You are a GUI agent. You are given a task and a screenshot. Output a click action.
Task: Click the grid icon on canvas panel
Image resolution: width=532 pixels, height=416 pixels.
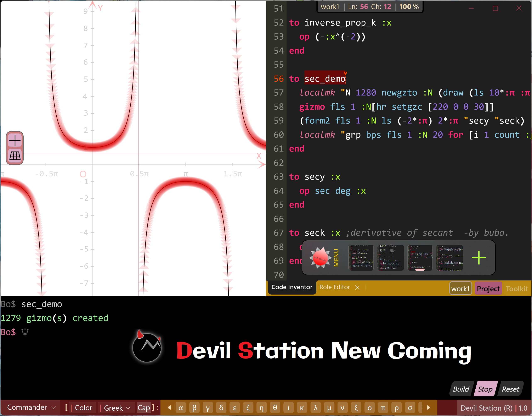[x=15, y=156]
